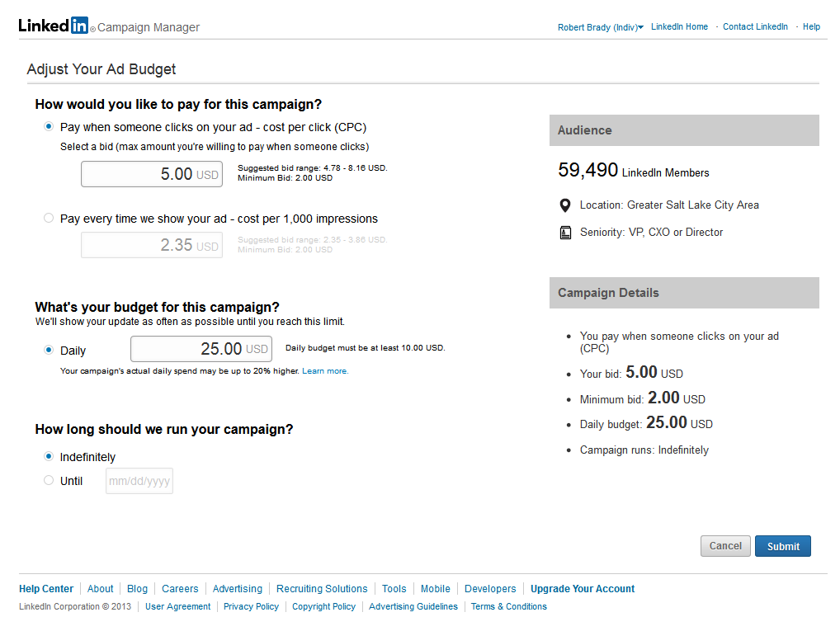Open the Copyright Policy link
Screen dimensions: 840x617
coord(323,606)
